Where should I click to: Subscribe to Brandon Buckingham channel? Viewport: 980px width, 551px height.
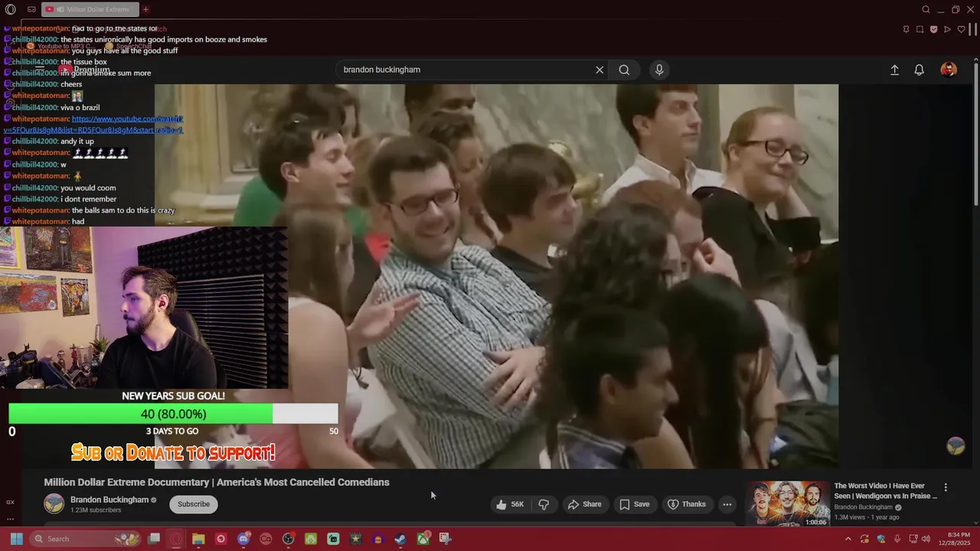[x=194, y=504]
